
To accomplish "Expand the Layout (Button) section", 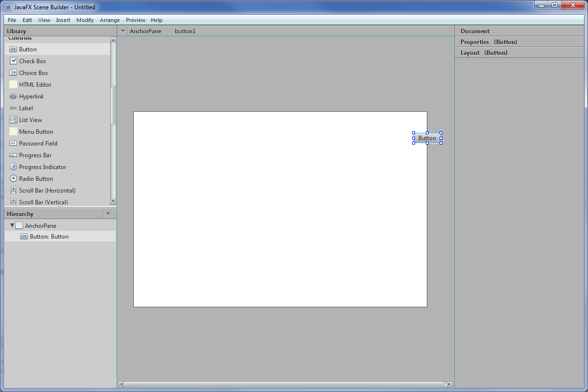I will pos(484,53).
